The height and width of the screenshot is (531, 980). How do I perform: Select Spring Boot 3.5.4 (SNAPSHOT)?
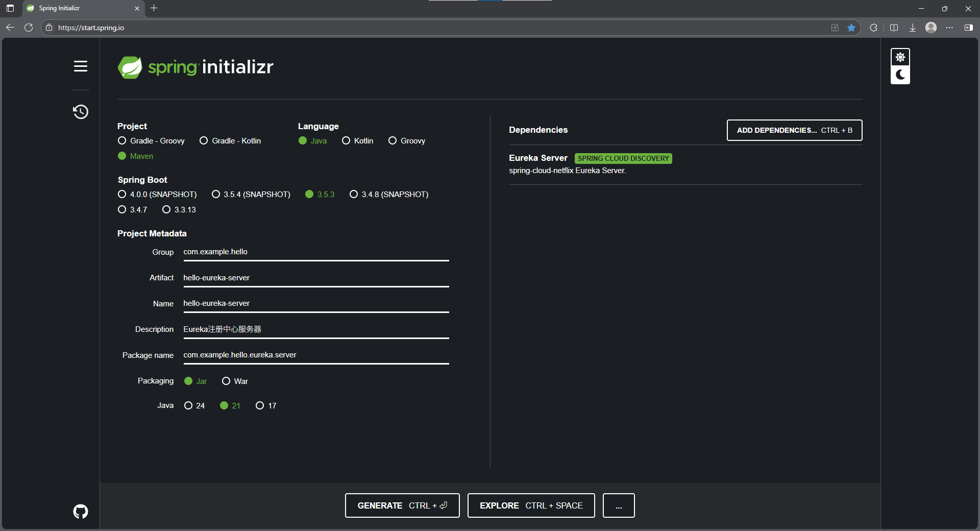click(251, 195)
